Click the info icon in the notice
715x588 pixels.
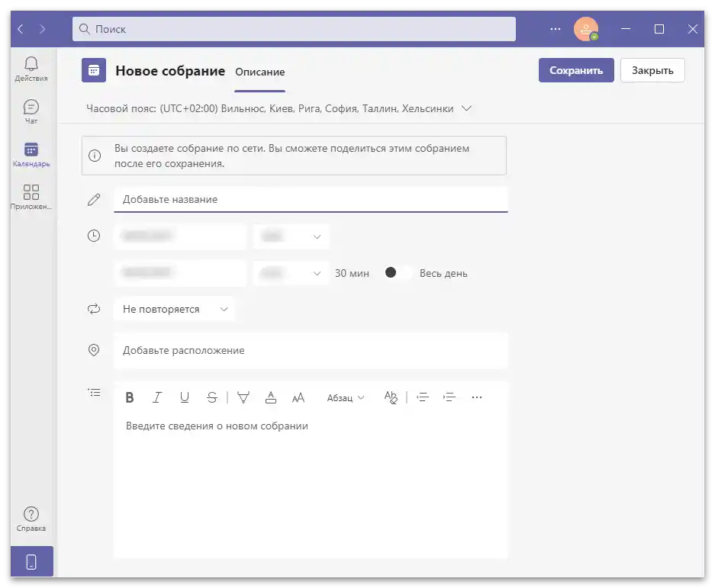coord(95,156)
